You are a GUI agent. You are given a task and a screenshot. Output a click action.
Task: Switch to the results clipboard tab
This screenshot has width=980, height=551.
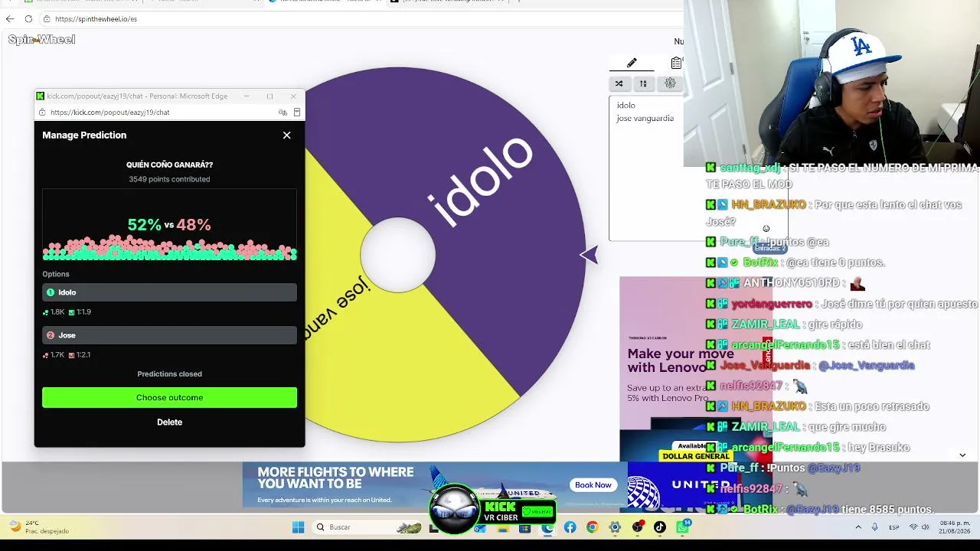click(x=676, y=63)
